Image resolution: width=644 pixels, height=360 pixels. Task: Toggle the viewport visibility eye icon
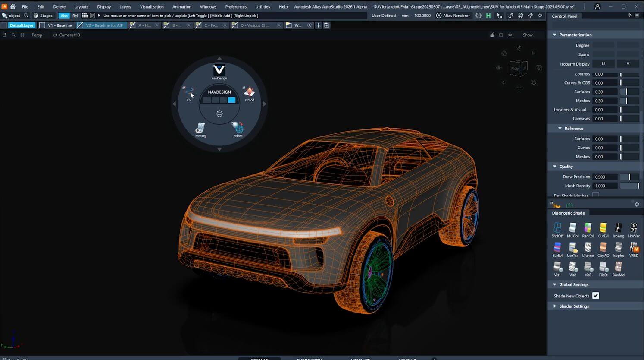pos(510,35)
